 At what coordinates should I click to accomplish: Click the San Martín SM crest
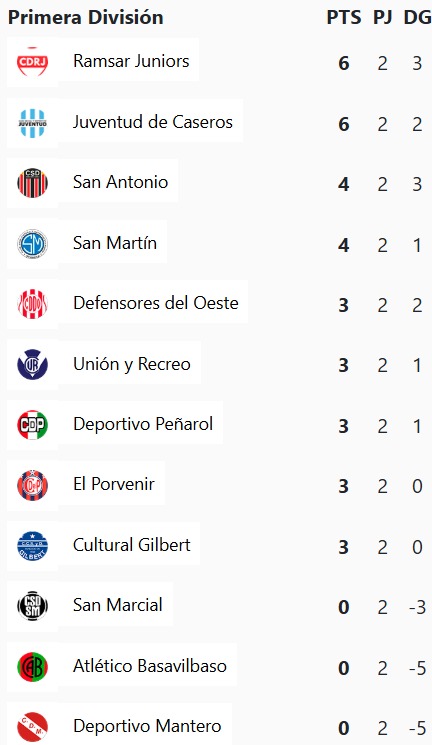click(32, 243)
